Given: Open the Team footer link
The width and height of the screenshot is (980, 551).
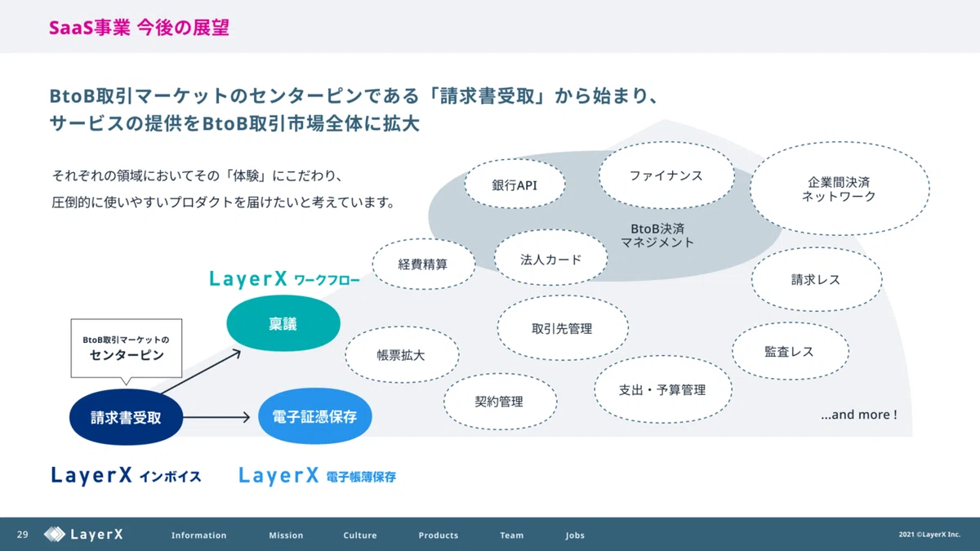Looking at the screenshot, I should tap(512, 535).
